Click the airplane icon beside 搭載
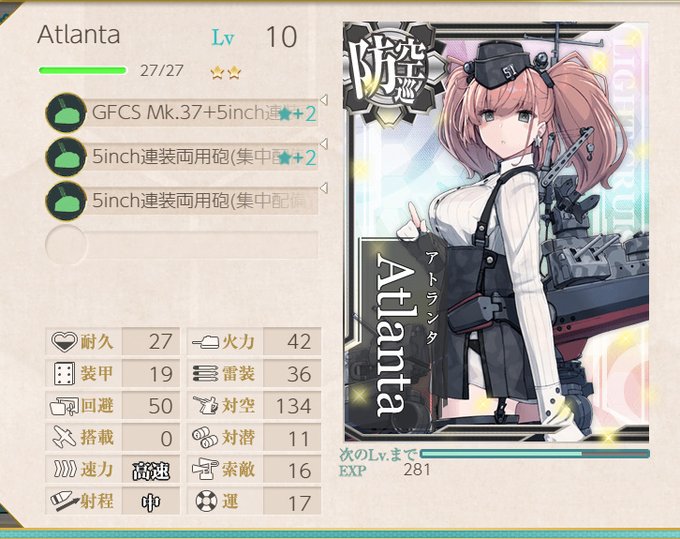Viewport: 680px width, 539px height. click(64, 437)
